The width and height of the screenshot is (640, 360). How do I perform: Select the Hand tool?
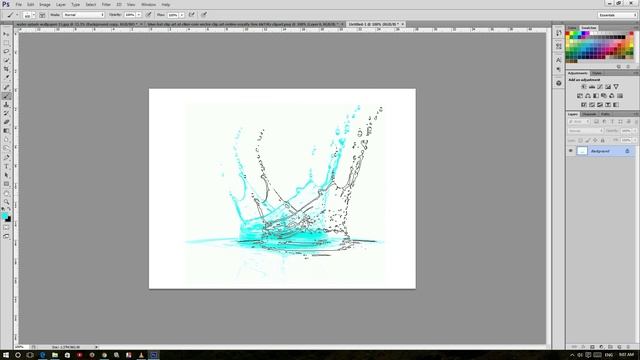pyautogui.click(x=6, y=193)
